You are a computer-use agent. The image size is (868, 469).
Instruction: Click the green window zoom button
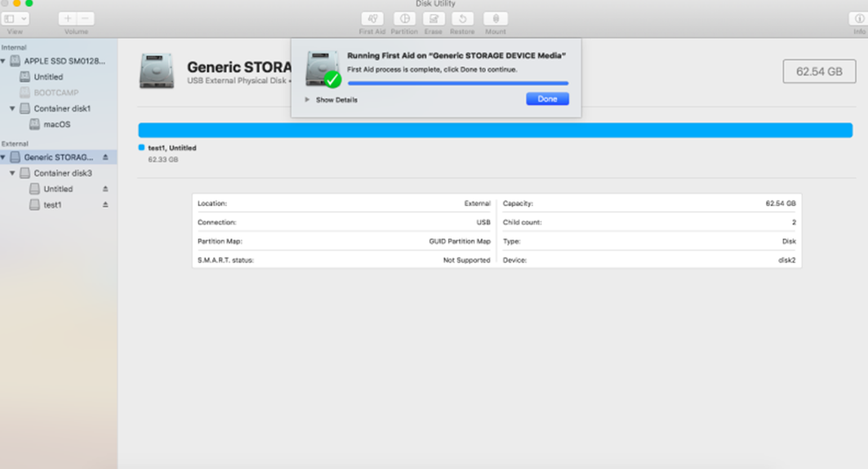[29, 3]
